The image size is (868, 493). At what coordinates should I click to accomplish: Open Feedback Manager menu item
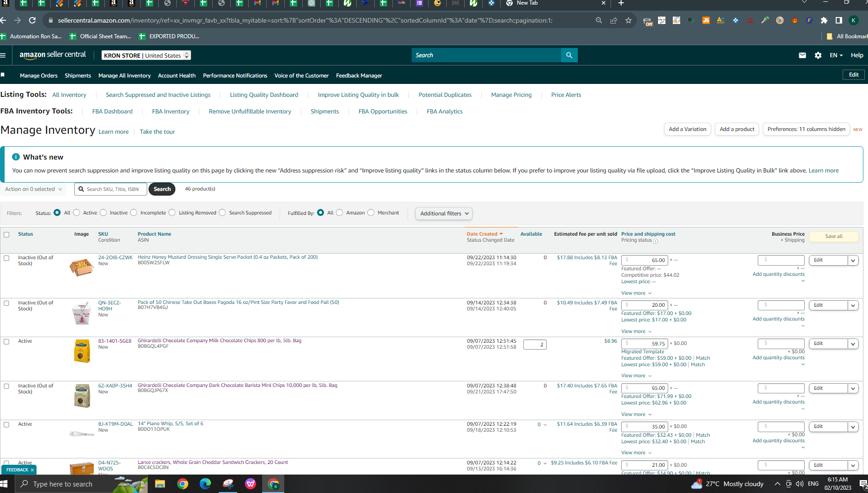click(359, 76)
